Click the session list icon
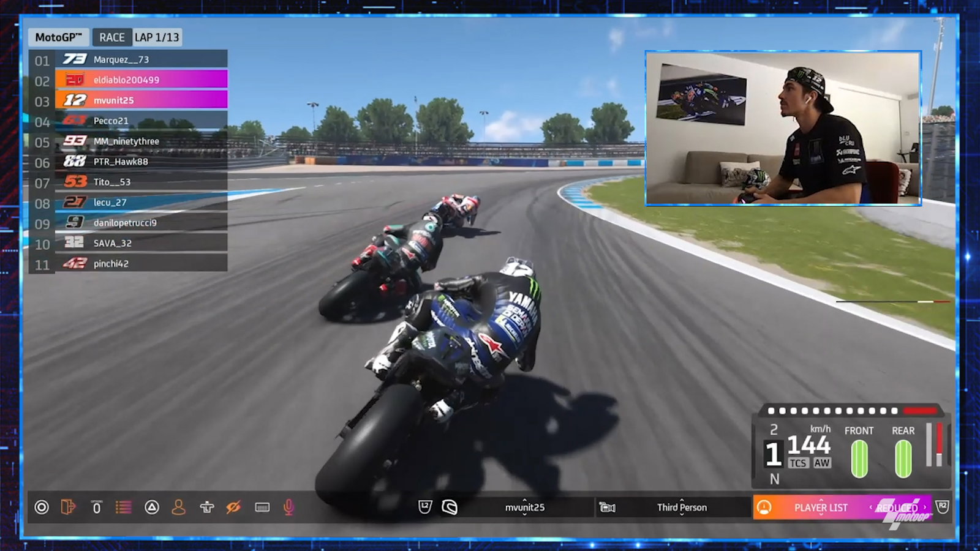This screenshot has height=551, width=980. [123, 507]
